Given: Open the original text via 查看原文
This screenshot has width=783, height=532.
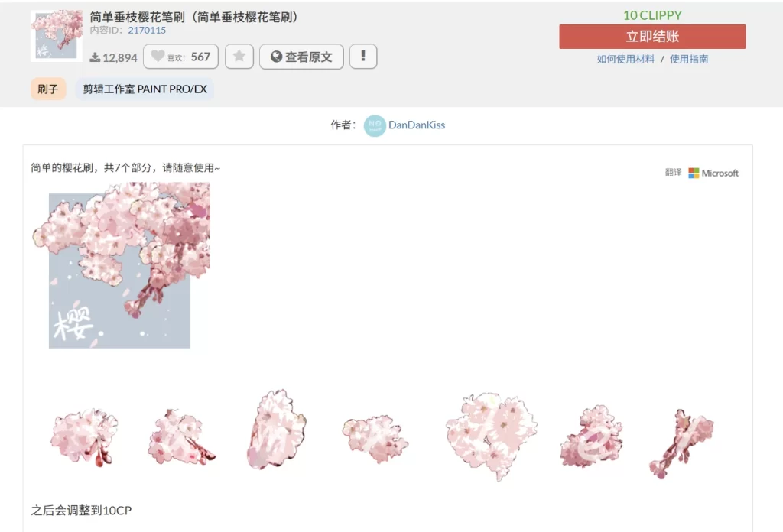Looking at the screenshot, I should tap(301, 57).
